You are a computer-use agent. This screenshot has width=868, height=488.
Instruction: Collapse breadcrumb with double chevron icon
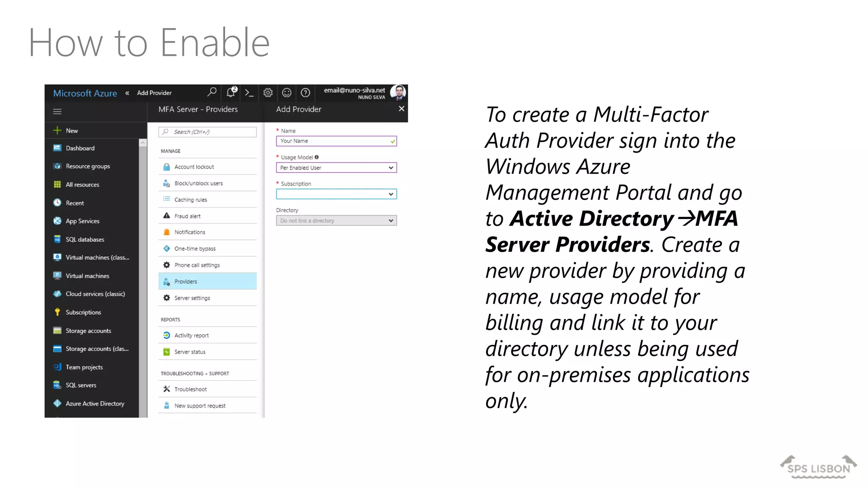pos(127,93)
